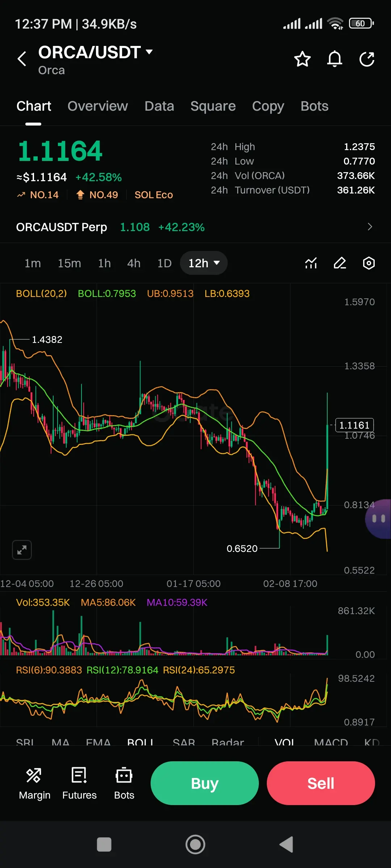Viewport: 391px width, 868px height.
Task: Open gainers rank NO.49 badge
Action: point(97,195)
